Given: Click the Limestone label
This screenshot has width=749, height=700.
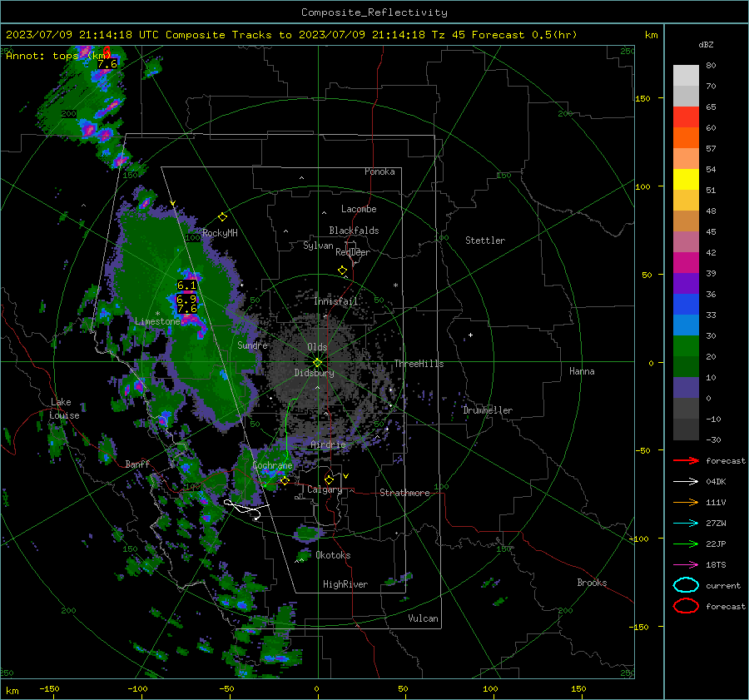Looking at the screenshot, I should click(157, 321).
